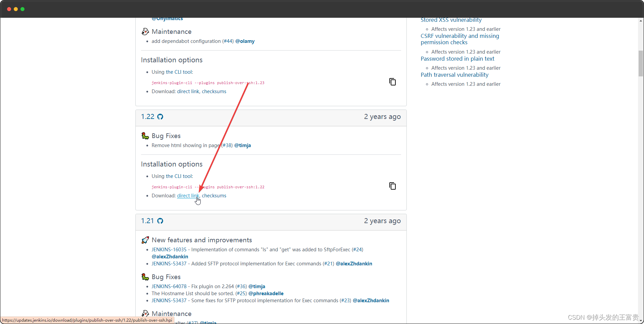
Task: Open Password stored in plain text advisory
Action: [457, 59]
